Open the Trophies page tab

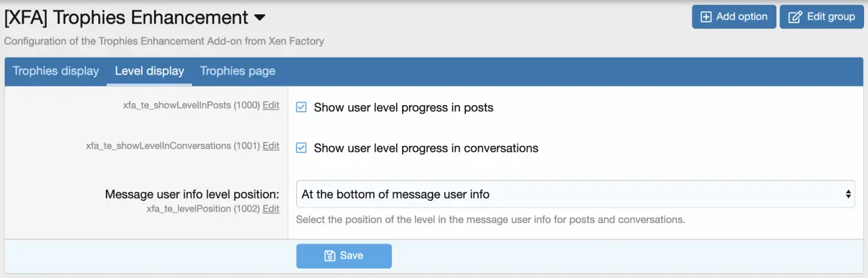pos(237,71)
